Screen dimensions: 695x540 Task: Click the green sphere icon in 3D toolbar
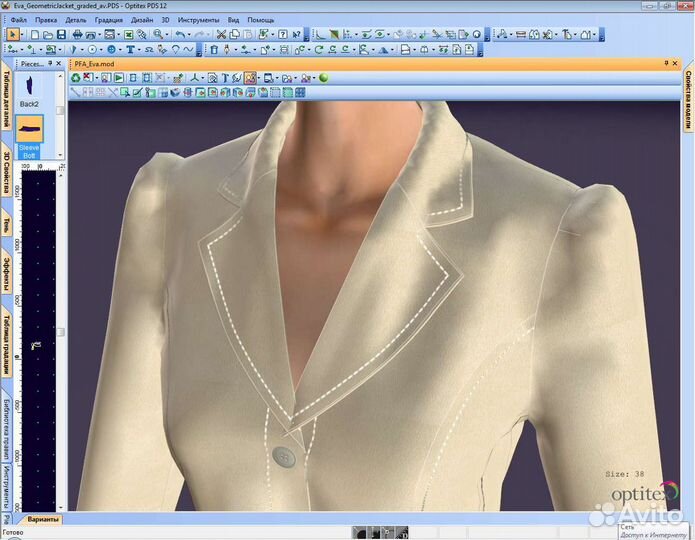pos(324,78)
